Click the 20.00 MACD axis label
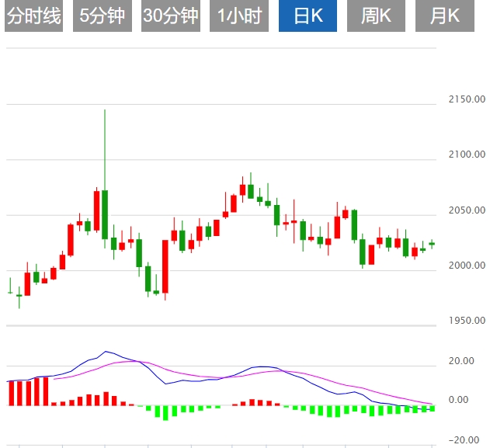Viewport: 490px width, 448px height. tap(463, 361)
